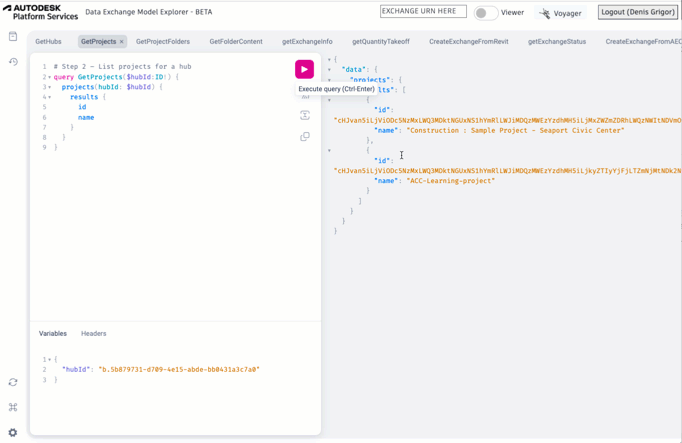Screen dimensions: 682x443
Task: Open the GetFolderContent tab
Action: pyautogui.click(x=236, y=42)
